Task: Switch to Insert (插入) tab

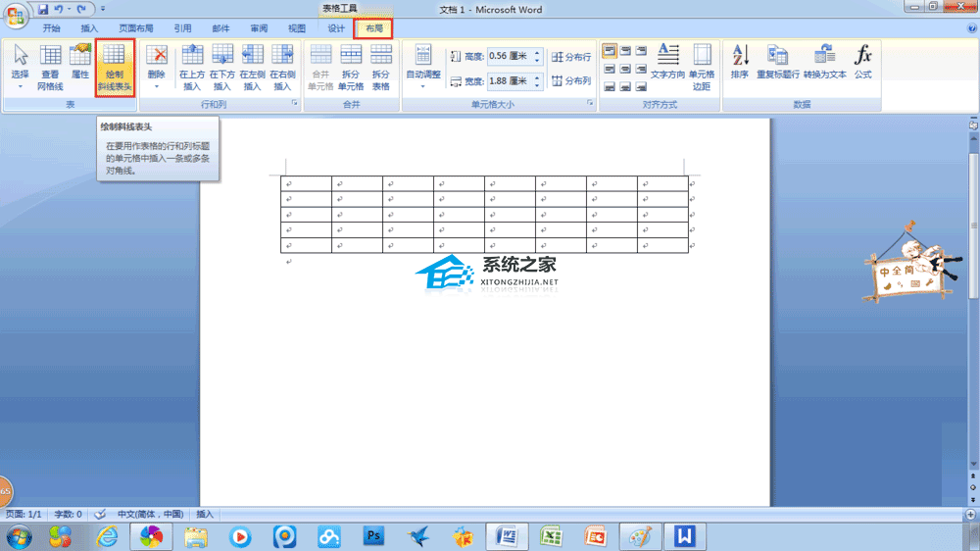Action: pyautogui.click(x=89, y=28)
